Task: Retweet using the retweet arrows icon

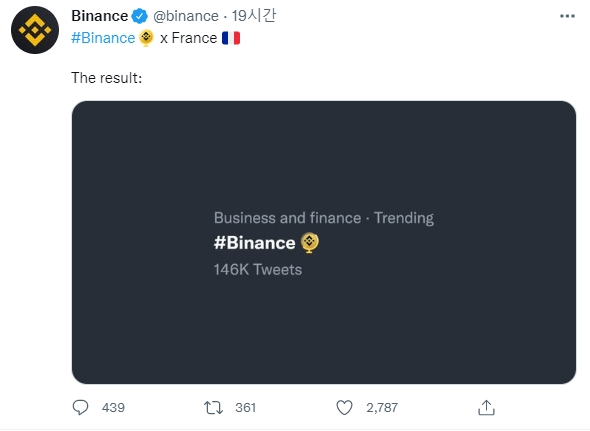Action: point(213,408)
